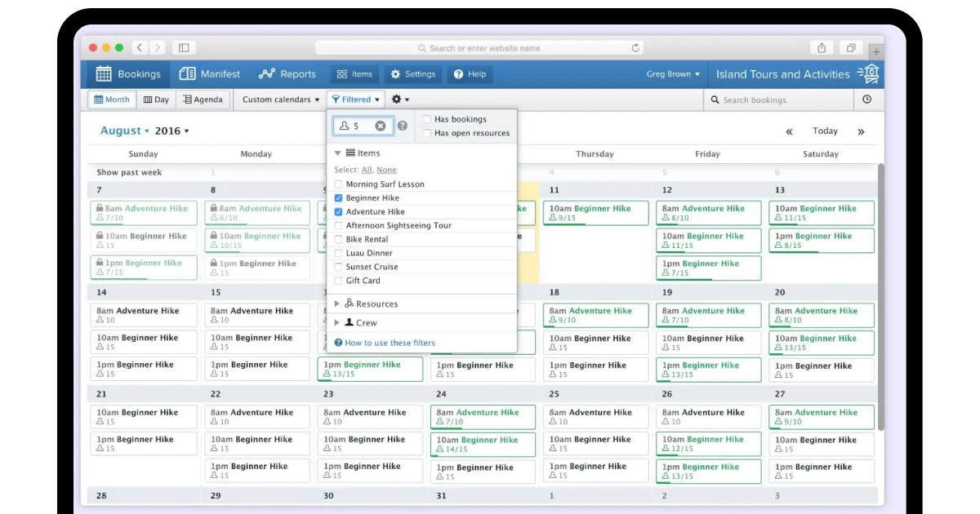Go back in browser history
Screen dimensions: 980x514
[140, 48]
